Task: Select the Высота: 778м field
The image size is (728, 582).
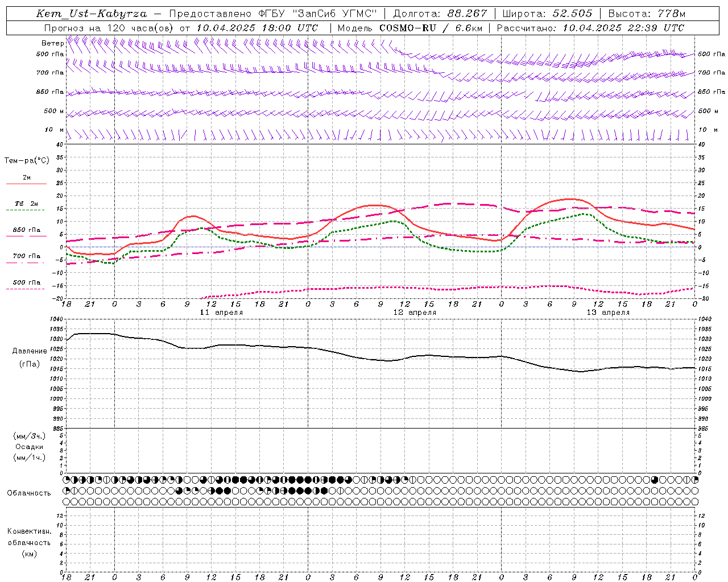Action: [x=647, y=14]
